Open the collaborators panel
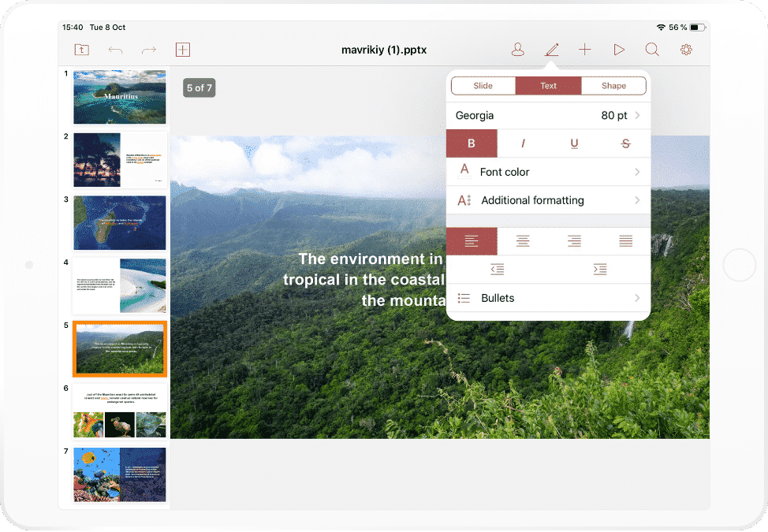 click(518, 49)
